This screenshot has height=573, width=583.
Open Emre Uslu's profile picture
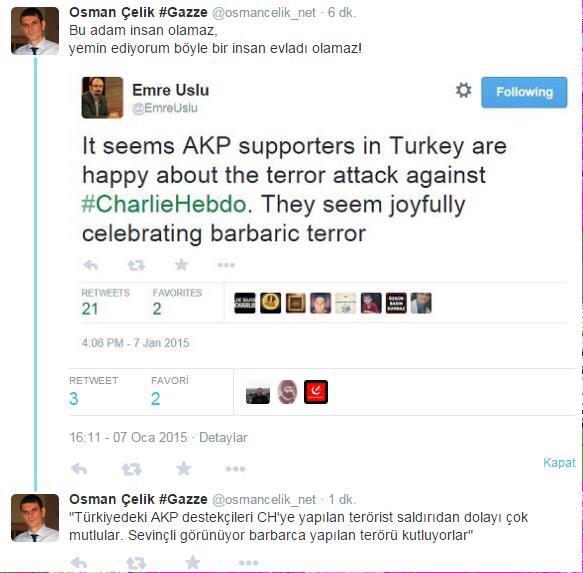pos(102,97)
